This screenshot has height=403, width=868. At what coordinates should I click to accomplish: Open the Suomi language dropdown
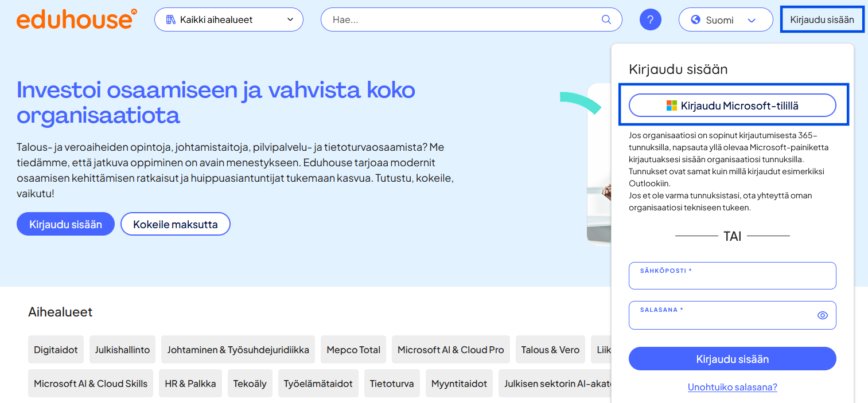[x=726, y=19]
